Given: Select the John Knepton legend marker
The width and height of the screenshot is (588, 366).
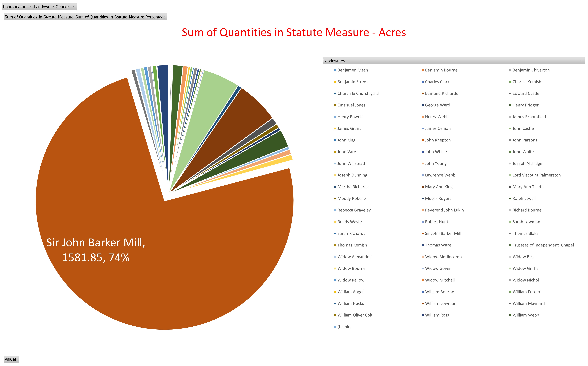Looking at the screenshot, I should (x=423, y=140).
